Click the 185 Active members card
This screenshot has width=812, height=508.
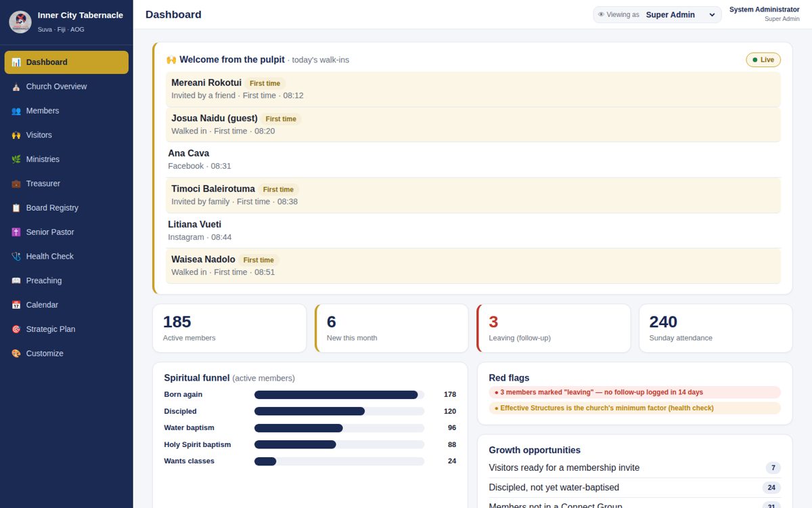tap(229, 329)
